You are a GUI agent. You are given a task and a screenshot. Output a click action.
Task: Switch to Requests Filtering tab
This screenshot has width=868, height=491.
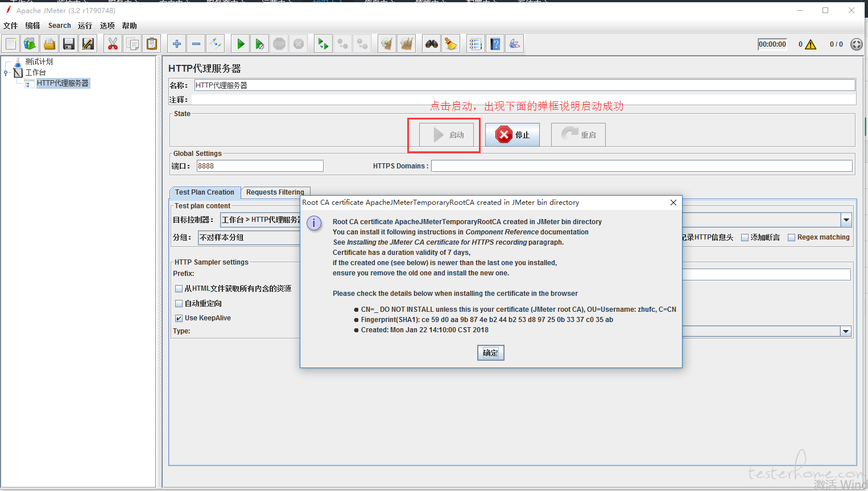[275, 192]
